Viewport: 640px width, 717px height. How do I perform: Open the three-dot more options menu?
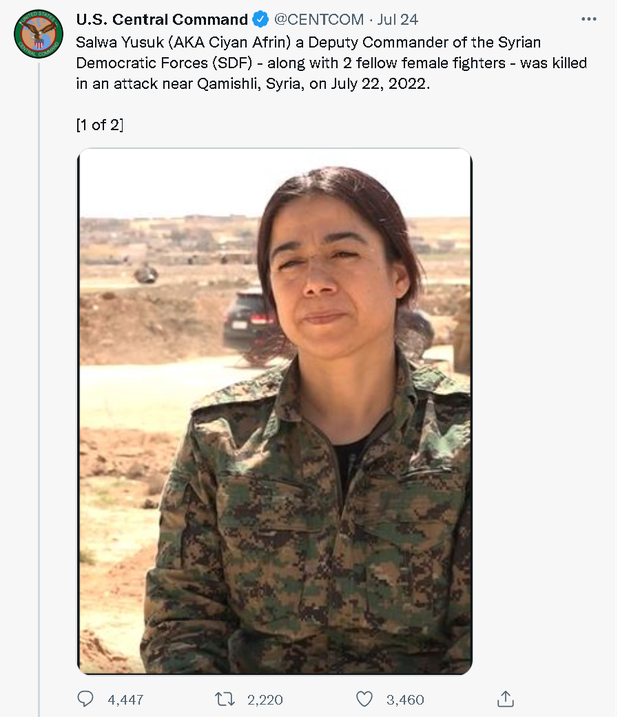(589, 19)
